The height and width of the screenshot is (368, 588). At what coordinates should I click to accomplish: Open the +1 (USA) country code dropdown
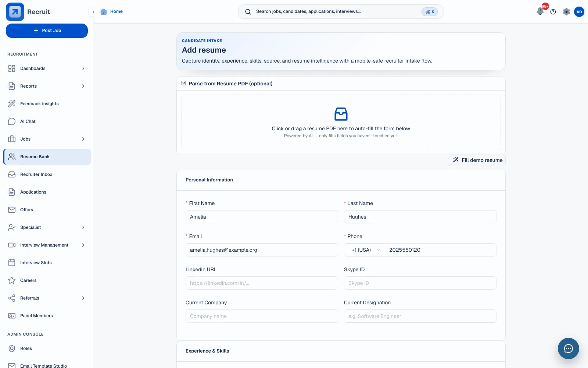tap(365, 250)
